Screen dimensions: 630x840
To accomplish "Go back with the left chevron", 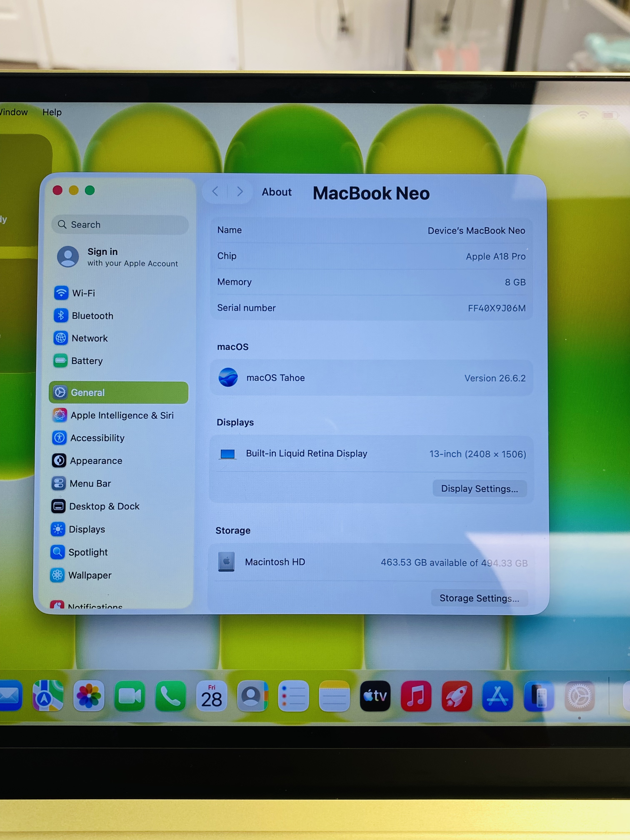I will (x=215, y=191).
